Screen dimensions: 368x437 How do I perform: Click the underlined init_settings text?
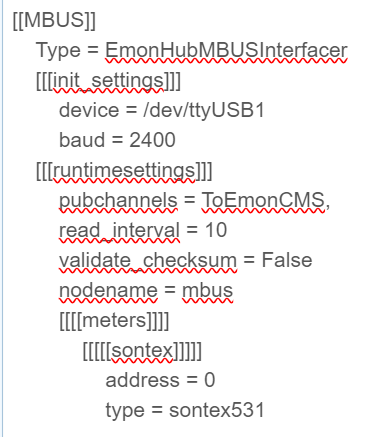(108, 81)
